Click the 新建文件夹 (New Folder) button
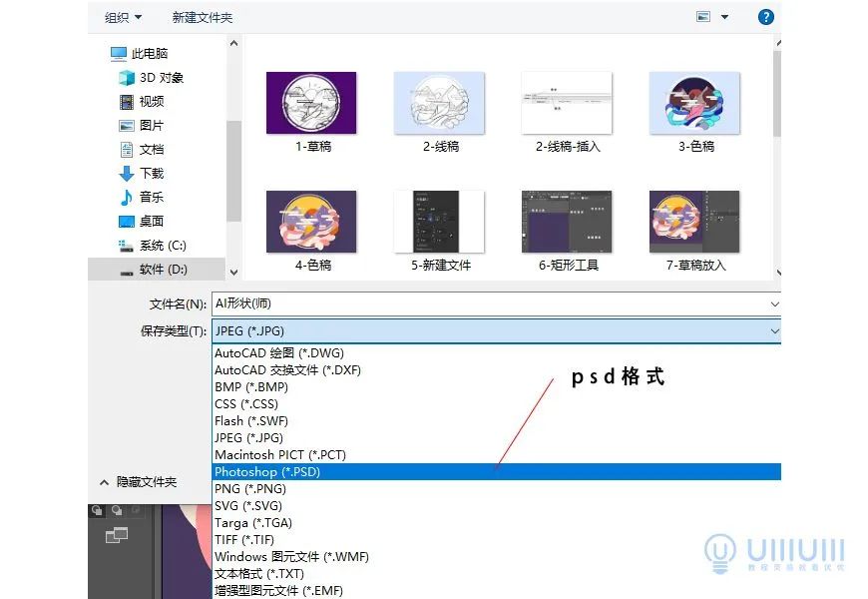 (203, 16)
